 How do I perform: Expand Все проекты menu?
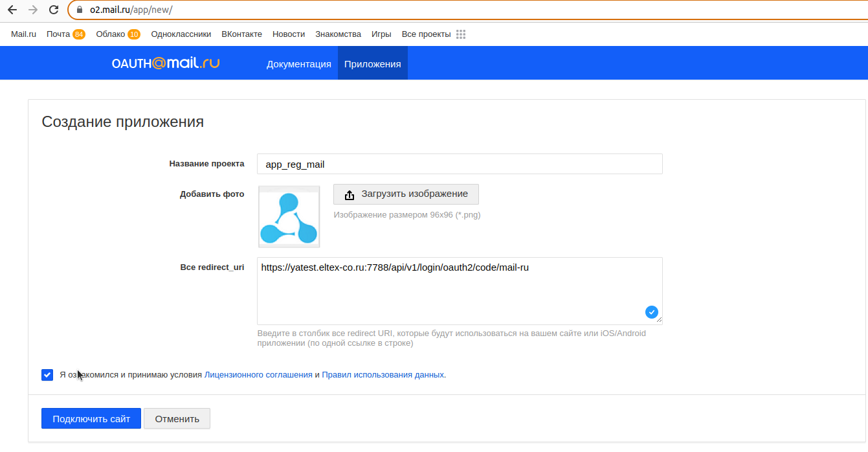point(427,34)
